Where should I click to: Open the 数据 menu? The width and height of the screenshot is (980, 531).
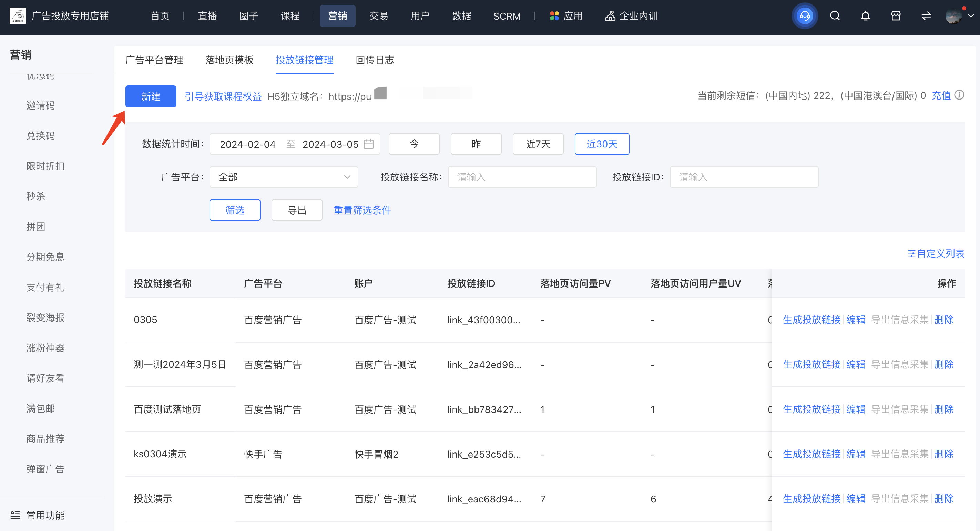[462, 16]
